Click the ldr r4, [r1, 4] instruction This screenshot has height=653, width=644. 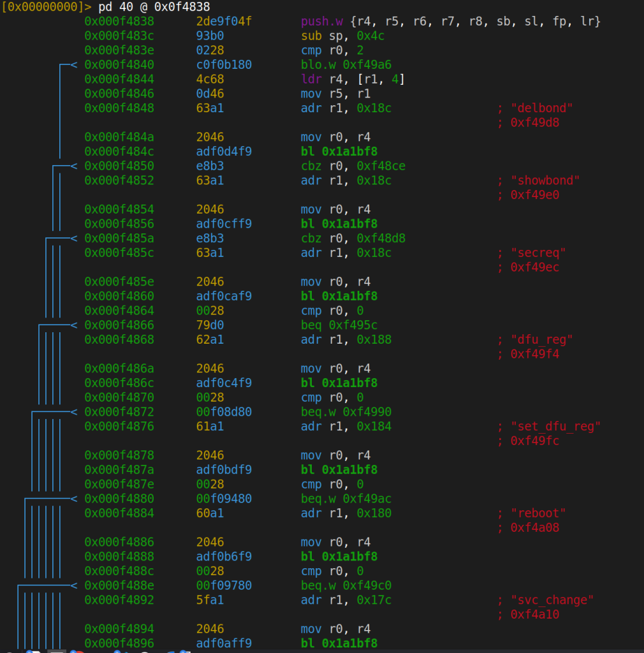[353, 80]
